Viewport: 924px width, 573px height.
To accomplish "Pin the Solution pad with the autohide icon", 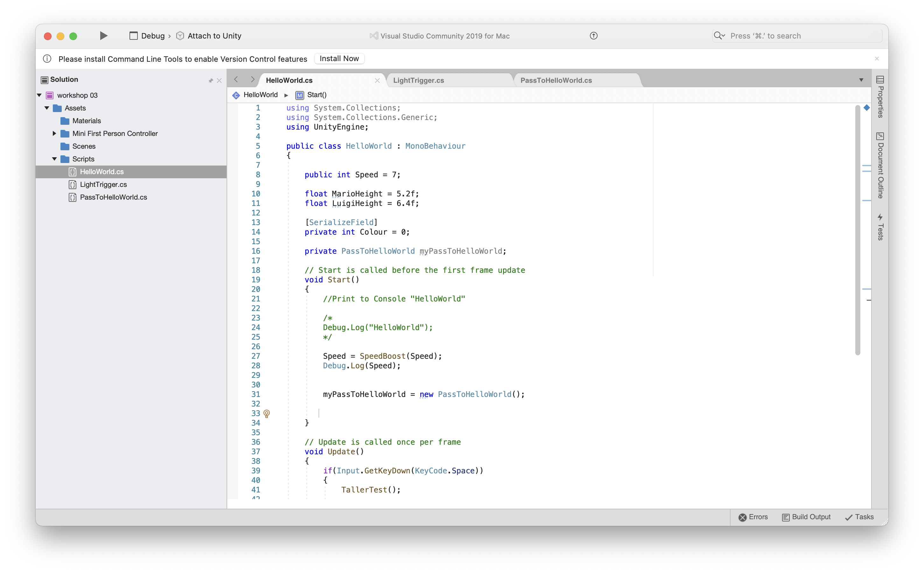I will [211, 80].
